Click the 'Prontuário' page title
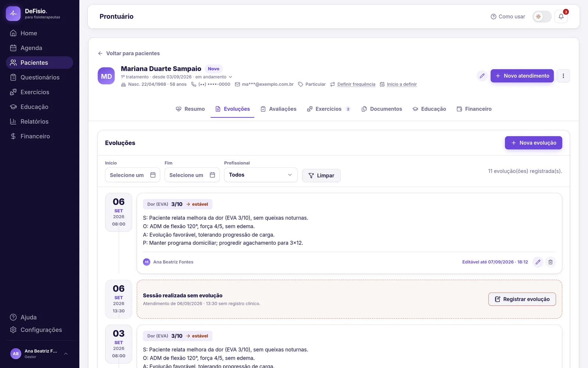Viewport: 588px width, 368px height. click(116, 17)
